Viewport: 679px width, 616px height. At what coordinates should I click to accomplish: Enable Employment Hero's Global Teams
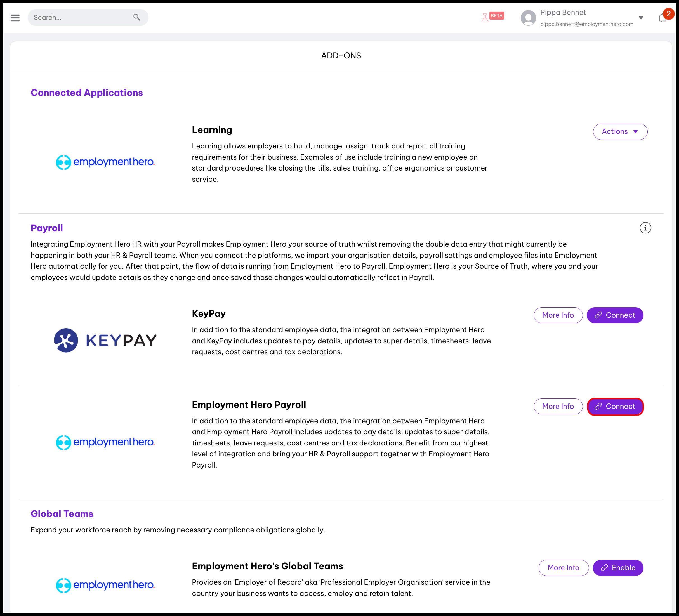pyautogui.click(x=618, y=568)
